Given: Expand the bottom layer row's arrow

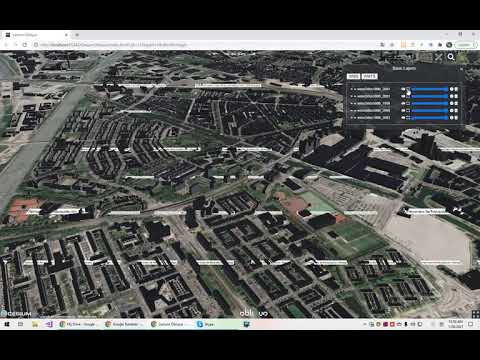Looking at the screenshot, I should click(x=351, y=118).
